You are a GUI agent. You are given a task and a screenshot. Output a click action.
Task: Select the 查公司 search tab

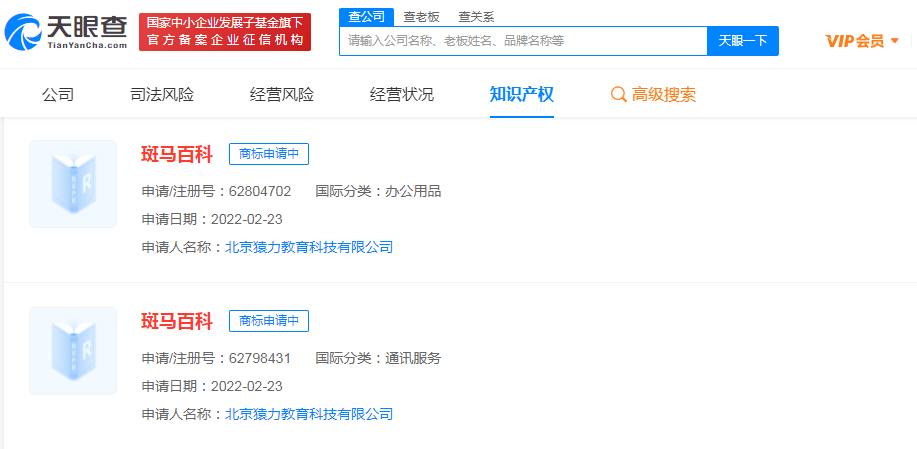[367, 17]
